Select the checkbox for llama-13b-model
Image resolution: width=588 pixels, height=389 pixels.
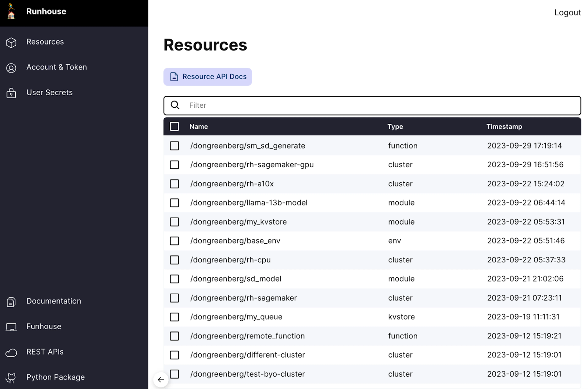click(174, 203)
